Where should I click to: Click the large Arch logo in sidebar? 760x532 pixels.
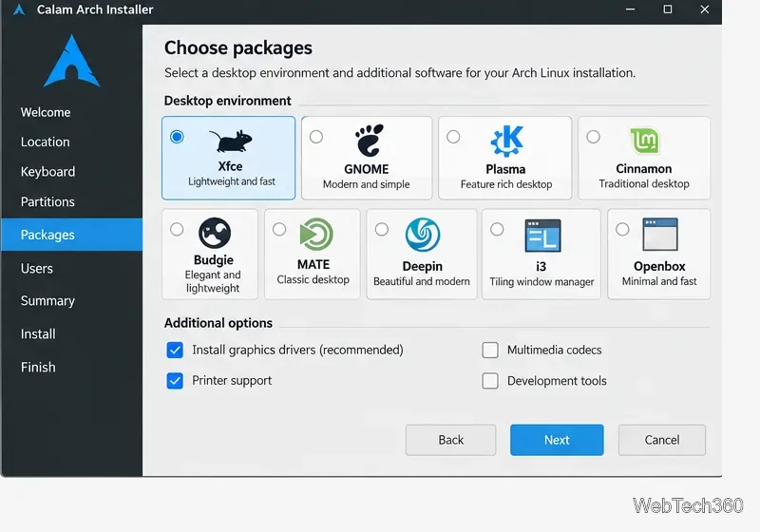[x=72, y=62]
